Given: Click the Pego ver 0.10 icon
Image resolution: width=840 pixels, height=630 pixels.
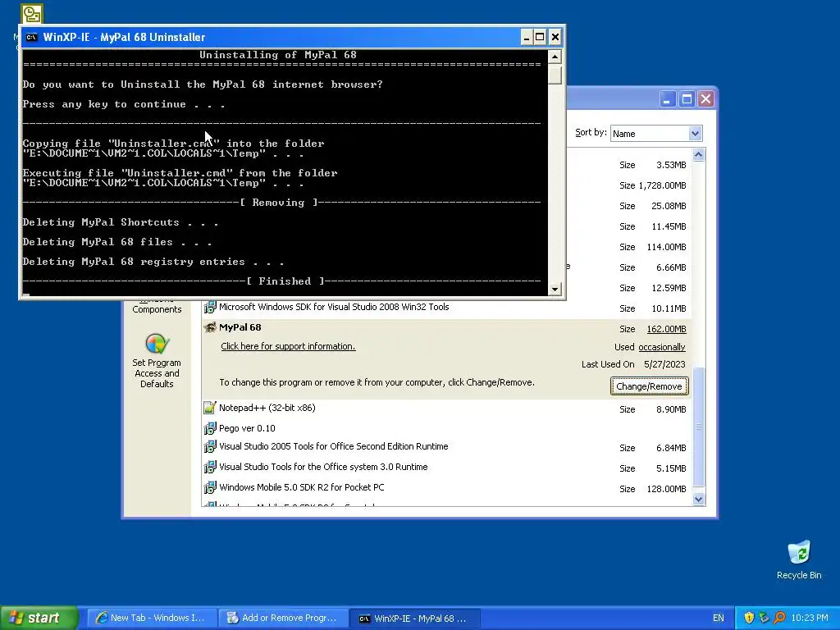Looking at the screenshot, I should (x=210, y=428).
